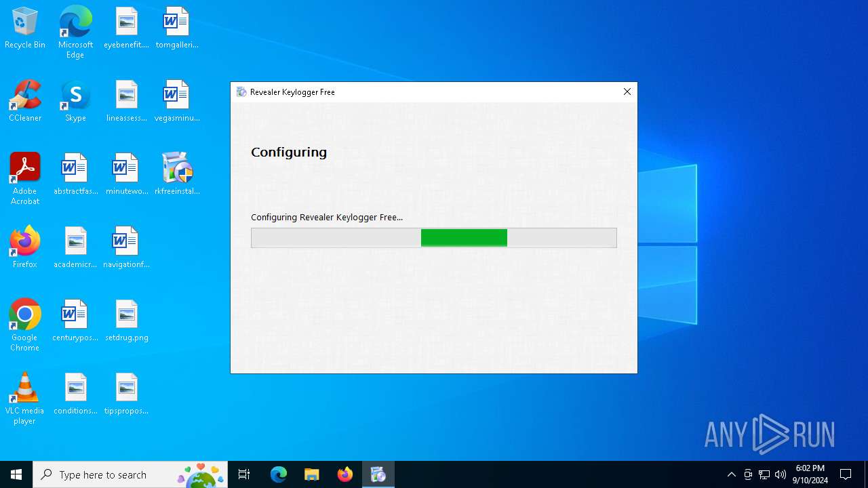Viewport: 868px width, 488px height.
Task: Type here to search taskbar box
Action: tap(130, 474)
